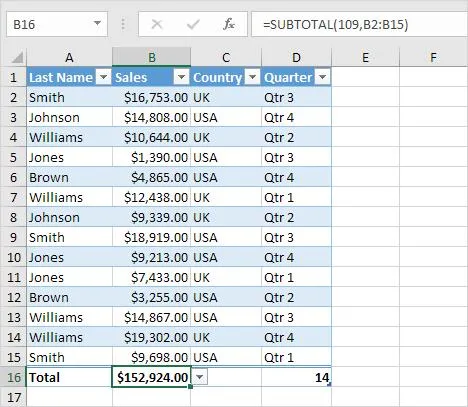The height and width of the screenshot is (407, 468).
Task: Select the cell with $3,255.00
Action: (x=152, y=297)
